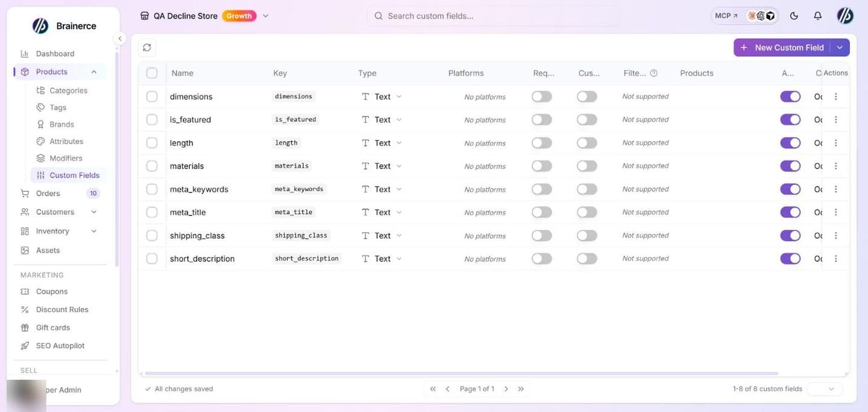The height and width of the screenshot is (412, 868).
Task: Click New Custom Field button
Action: [x=782, y=48]
